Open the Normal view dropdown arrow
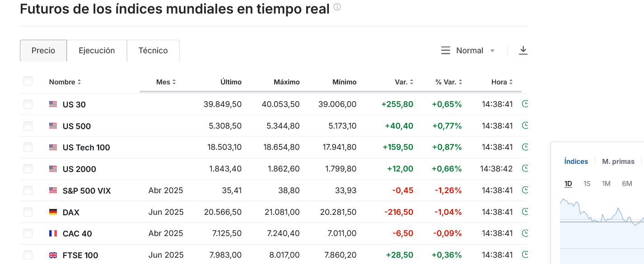Screen dimensions: 644x264 (x=492, y=51)
